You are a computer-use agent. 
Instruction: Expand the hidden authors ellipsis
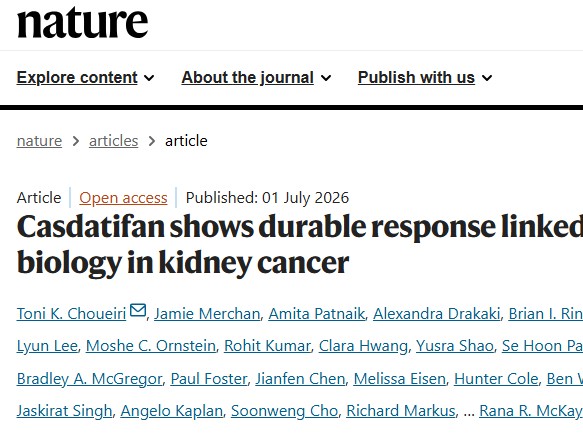click(469, 411)
